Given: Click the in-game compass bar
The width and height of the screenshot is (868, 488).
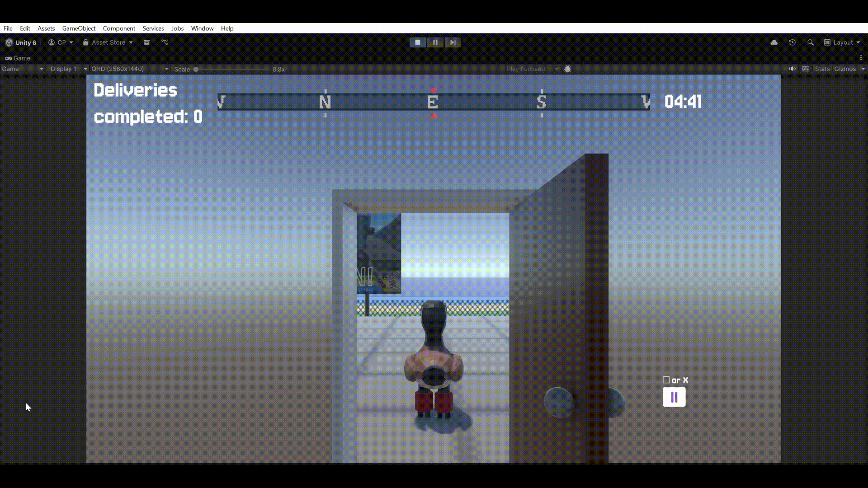Looking at the screenshot, I should click(x=434, y=102).
